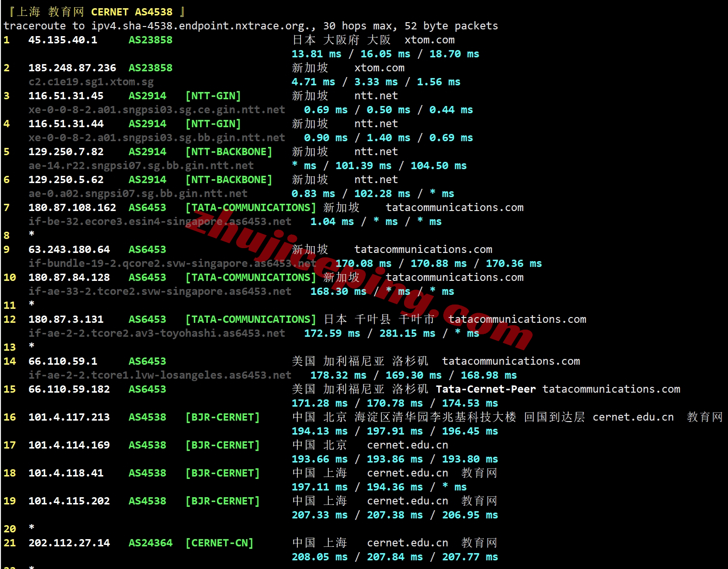
Task: Click hop number 8 timeout row
Action: [19, 235]
